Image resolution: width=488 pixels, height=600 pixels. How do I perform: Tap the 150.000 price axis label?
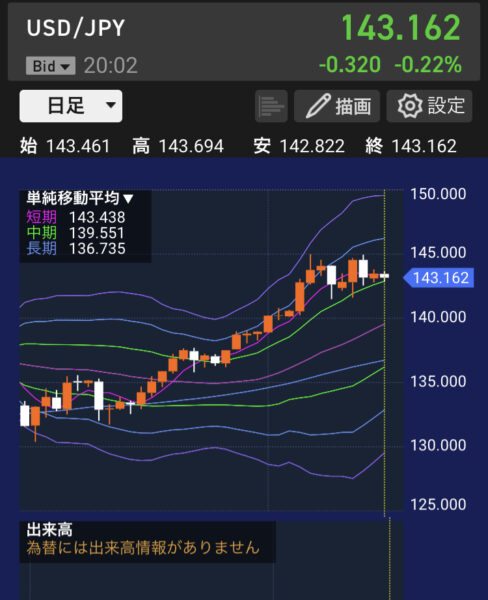[x=438, y=194]
